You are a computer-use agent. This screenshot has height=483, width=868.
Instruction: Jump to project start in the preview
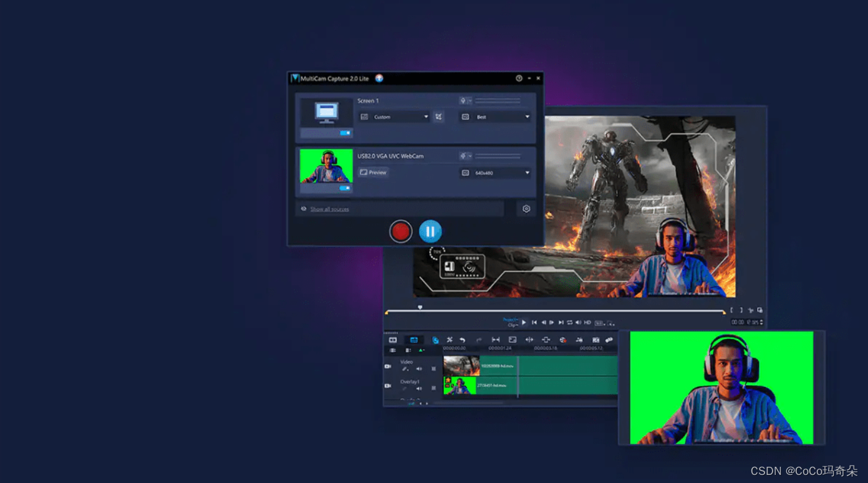[534, 322]
